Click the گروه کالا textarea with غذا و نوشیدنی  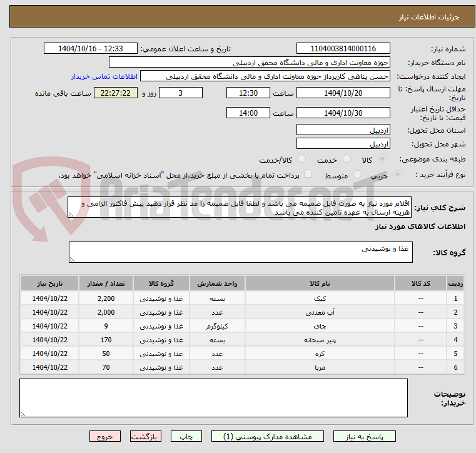(x=241, y=252)
